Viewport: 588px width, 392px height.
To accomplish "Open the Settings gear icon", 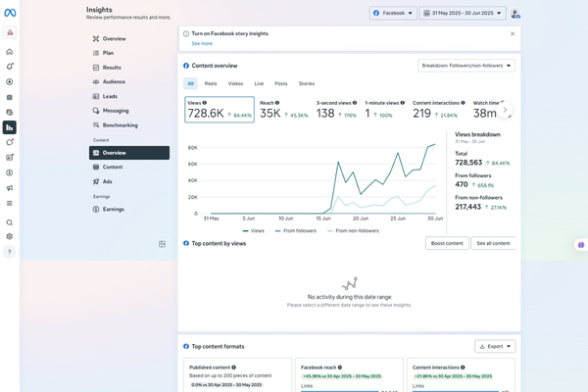I will [10, 236].
